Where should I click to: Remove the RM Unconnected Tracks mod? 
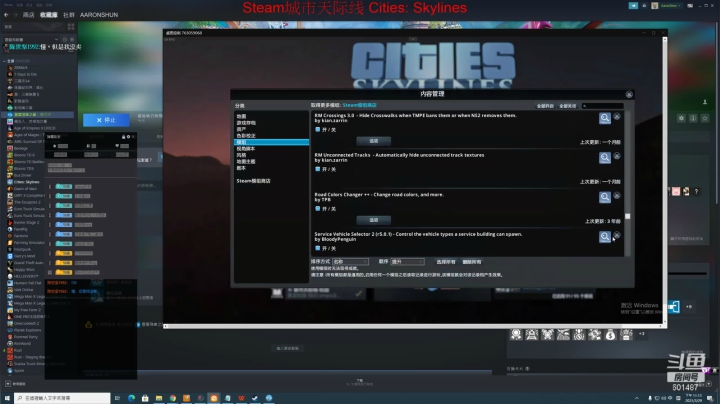click(x=617, y=156)
